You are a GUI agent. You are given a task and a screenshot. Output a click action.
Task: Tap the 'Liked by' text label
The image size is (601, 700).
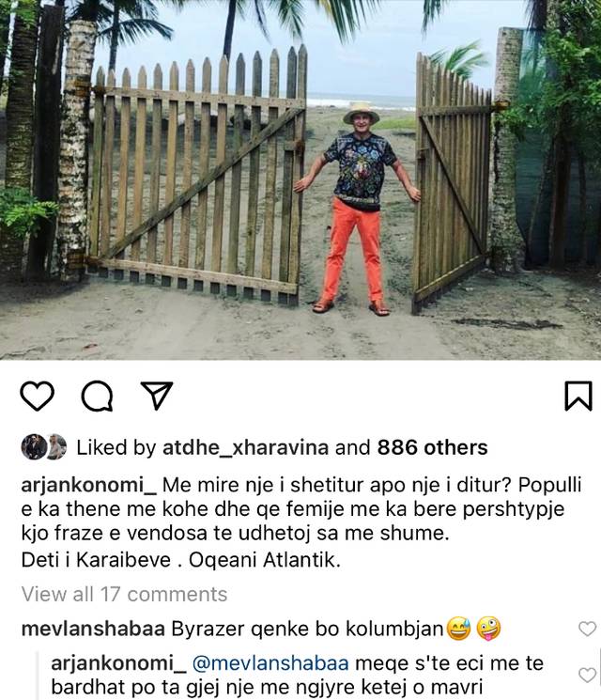(x=116, y=447)
